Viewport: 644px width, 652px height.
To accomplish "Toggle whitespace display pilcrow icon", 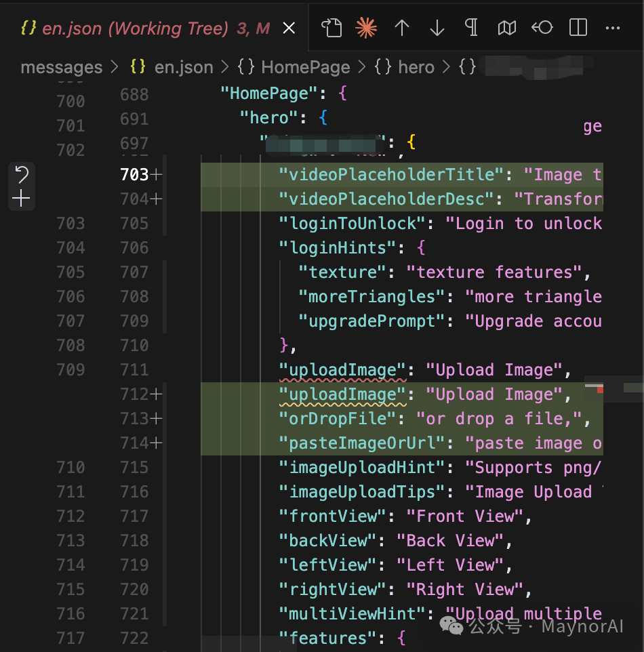I will point(471,27).
